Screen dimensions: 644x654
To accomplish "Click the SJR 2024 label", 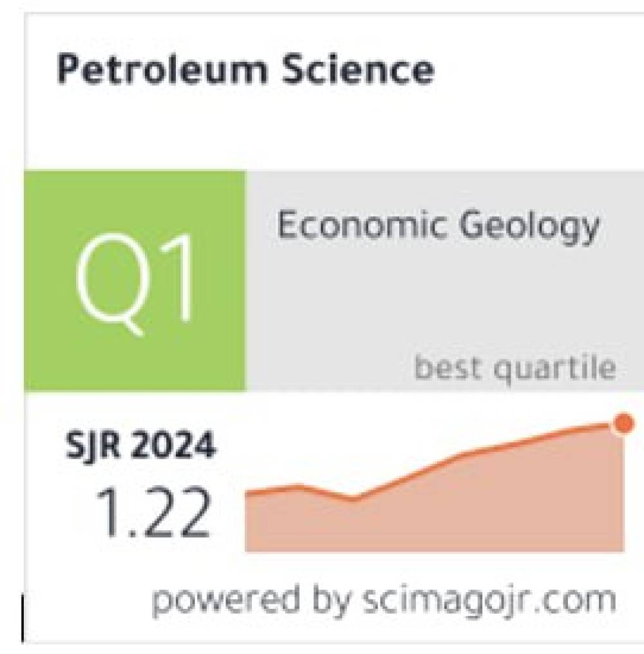I will [141, 447].
